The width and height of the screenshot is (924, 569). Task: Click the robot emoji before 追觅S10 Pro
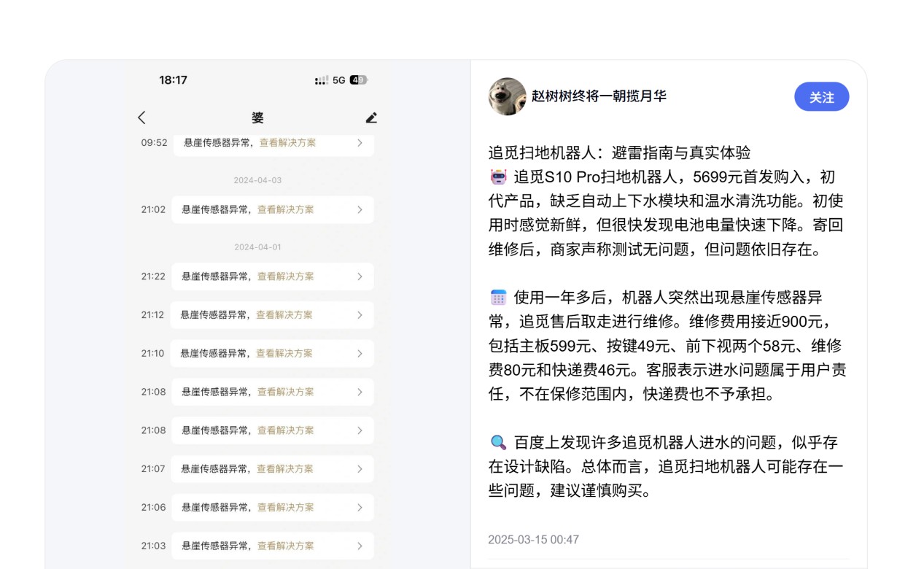(498, 177)
